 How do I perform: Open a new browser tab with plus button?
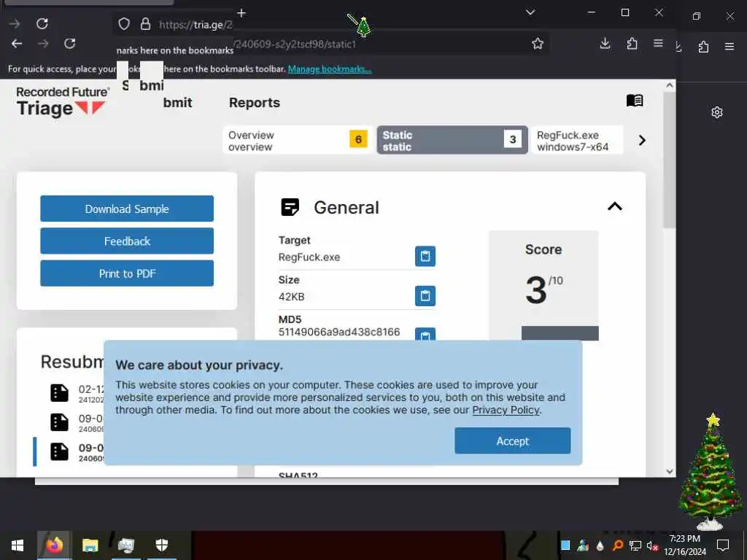[x=241, y=13]
